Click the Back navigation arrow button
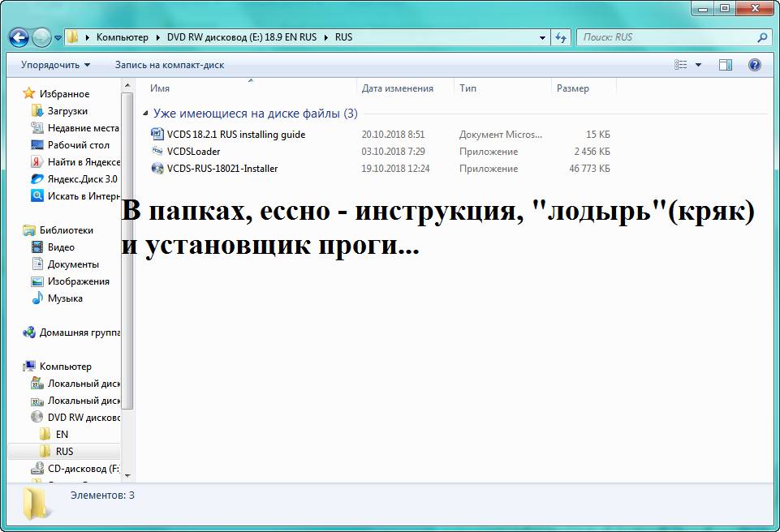 (x=19, y=37)
